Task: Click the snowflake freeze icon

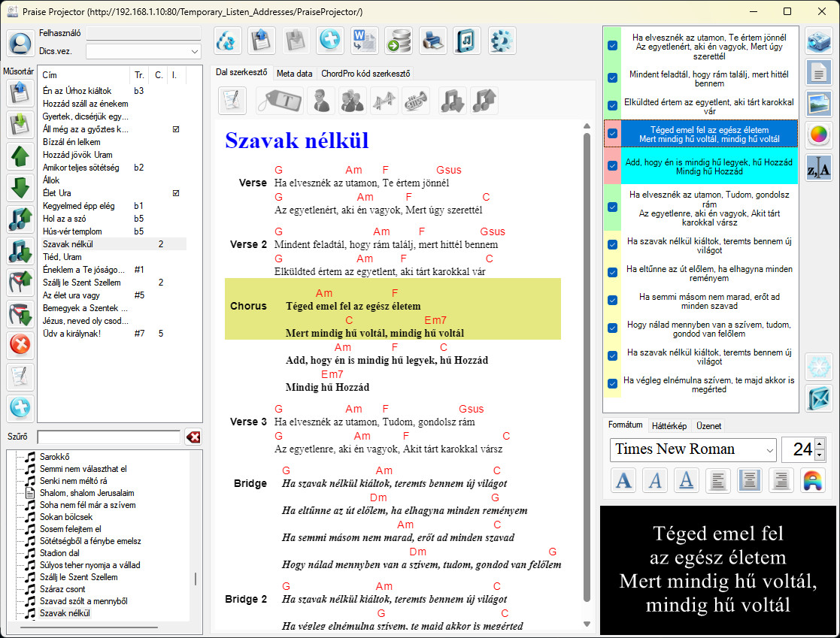Action: (x=818, y=366)
